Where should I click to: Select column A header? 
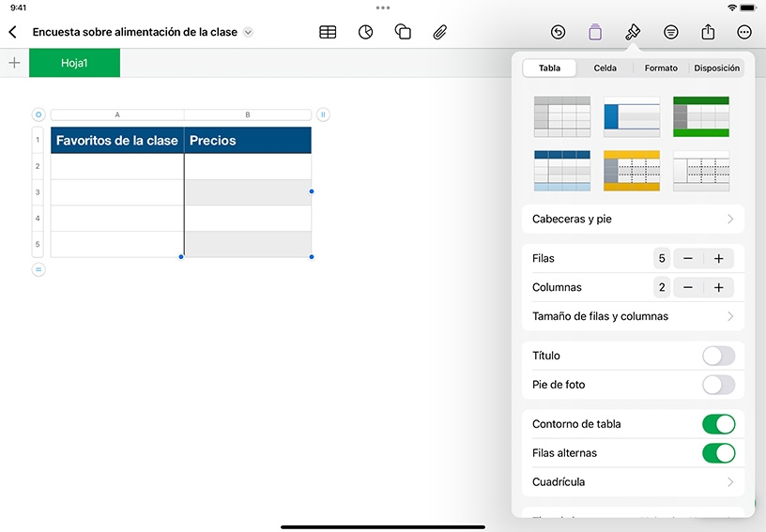117,114
